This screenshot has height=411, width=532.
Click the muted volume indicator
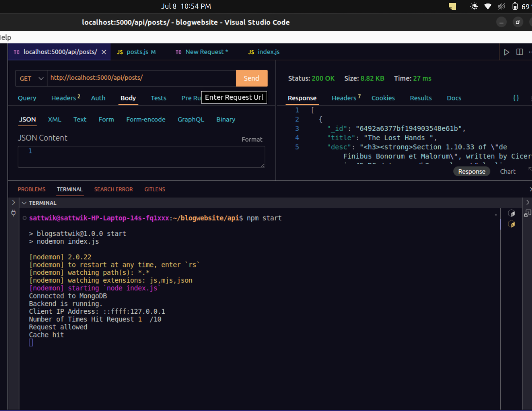point(501,6)
